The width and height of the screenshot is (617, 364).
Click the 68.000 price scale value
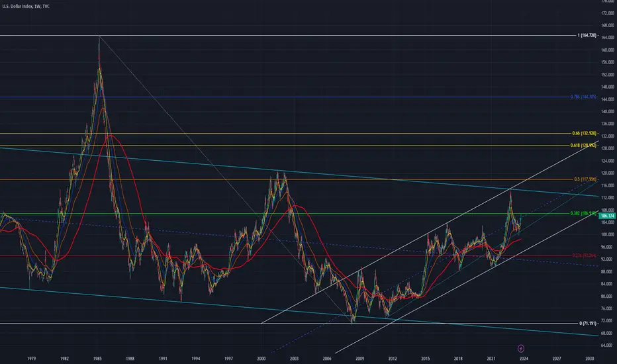[608, 333]
